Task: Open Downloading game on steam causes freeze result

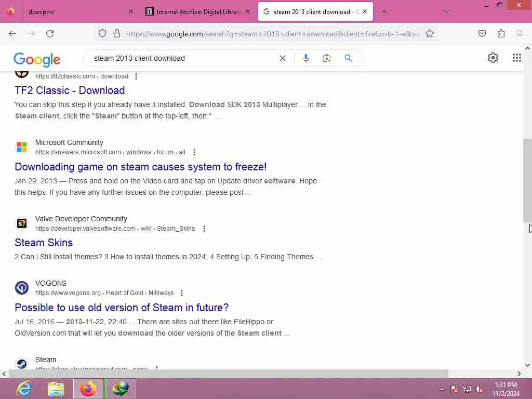Action: point(140,167)
